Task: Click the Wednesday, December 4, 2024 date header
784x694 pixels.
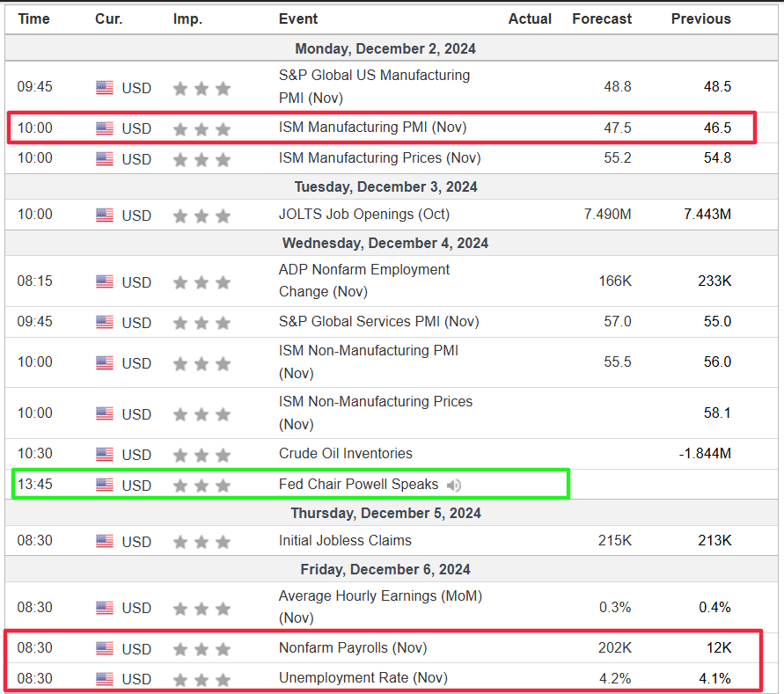Action: (385, 243)
